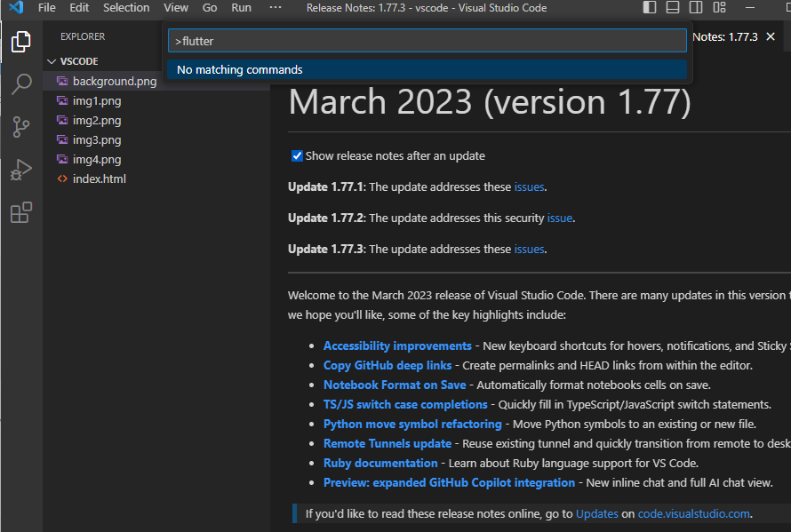Open img3.png in the explorer
Image resolution: width=791 pixels, height=532 pixels.
click(x=97, y=139)
